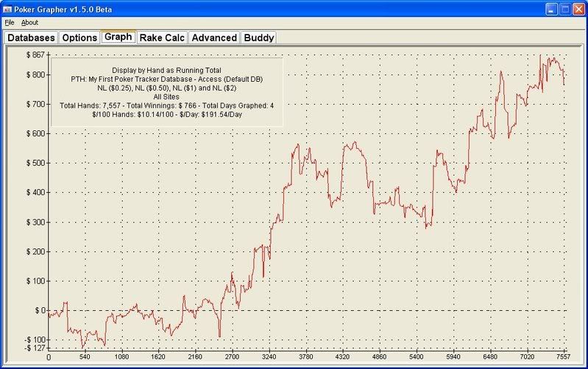
Task: Maximize the Poker Grapher window
Action: coord(564,9)
